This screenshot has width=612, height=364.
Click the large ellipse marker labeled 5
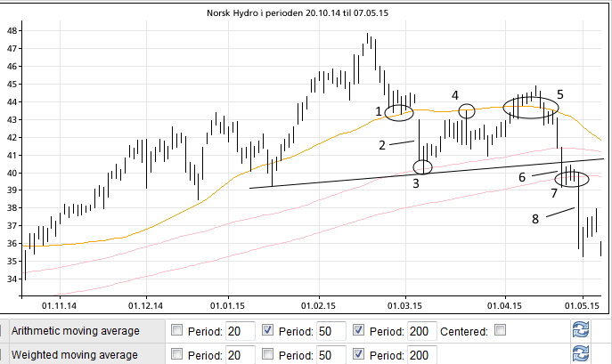click(531, 108)
